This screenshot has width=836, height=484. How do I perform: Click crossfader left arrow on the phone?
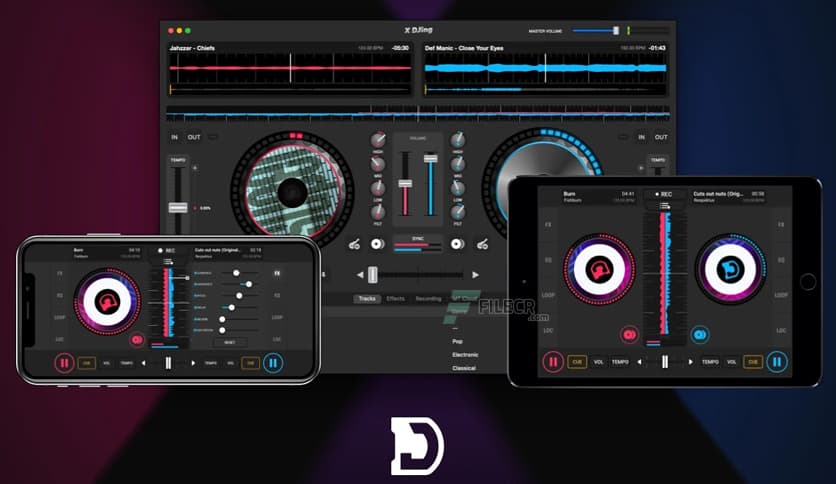(x=143, y=363)
